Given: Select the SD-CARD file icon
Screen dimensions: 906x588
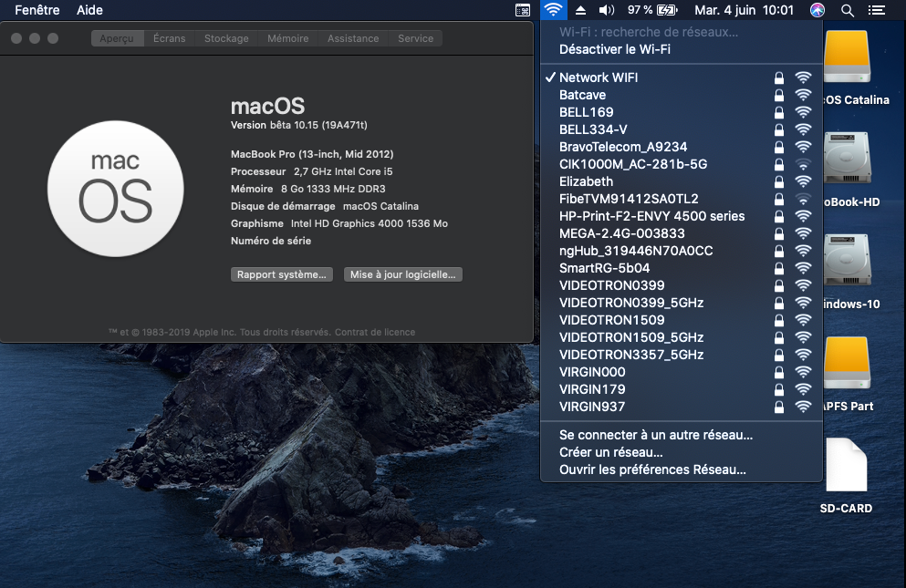Looking at the screenshot, I should click(847, 465).
